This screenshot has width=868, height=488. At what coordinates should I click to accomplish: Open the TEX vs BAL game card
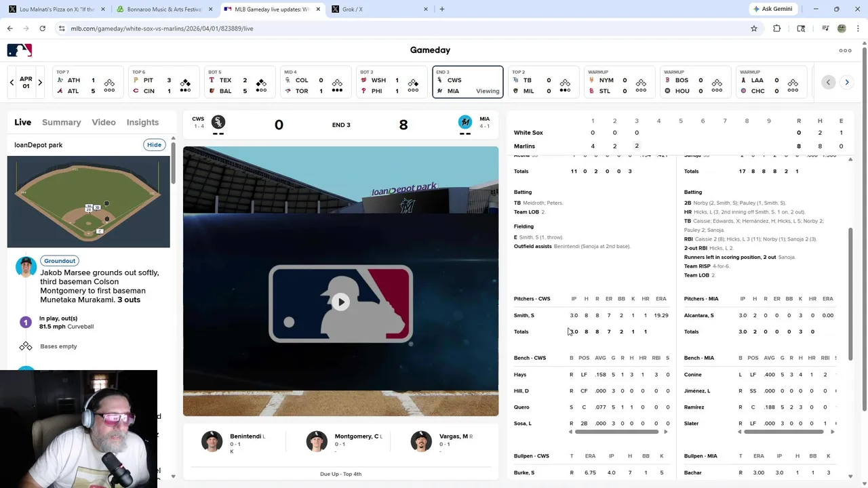tap(239, 82)
